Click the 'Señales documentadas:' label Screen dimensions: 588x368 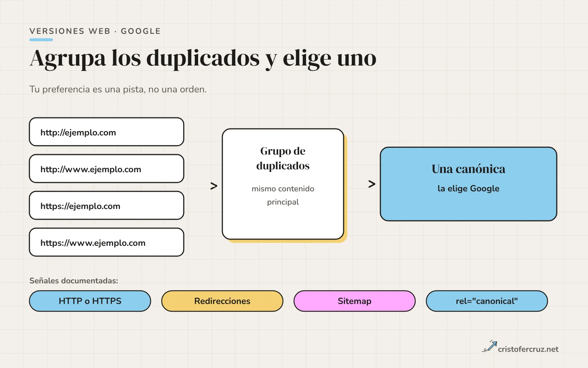pos(74,281)
